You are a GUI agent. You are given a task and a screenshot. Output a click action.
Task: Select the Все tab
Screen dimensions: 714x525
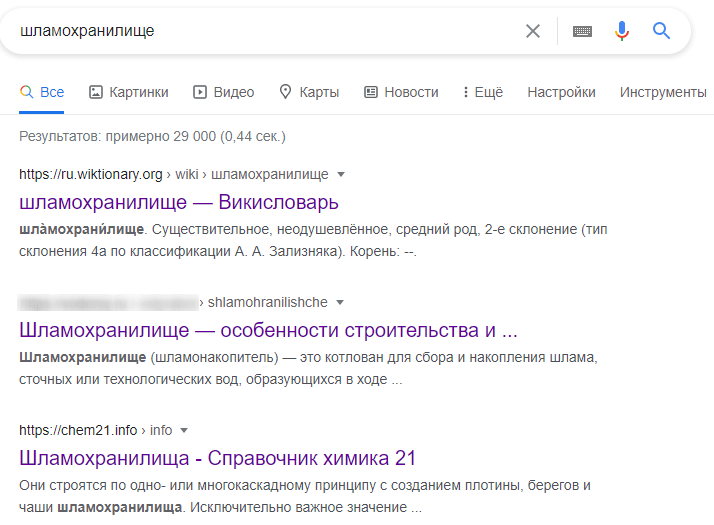[42, 92]
